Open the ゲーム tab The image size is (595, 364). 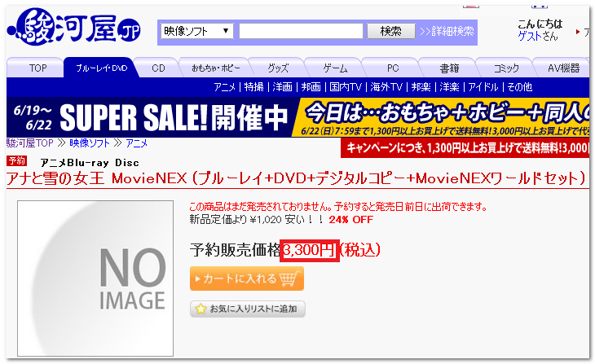(x=336, y=68)
